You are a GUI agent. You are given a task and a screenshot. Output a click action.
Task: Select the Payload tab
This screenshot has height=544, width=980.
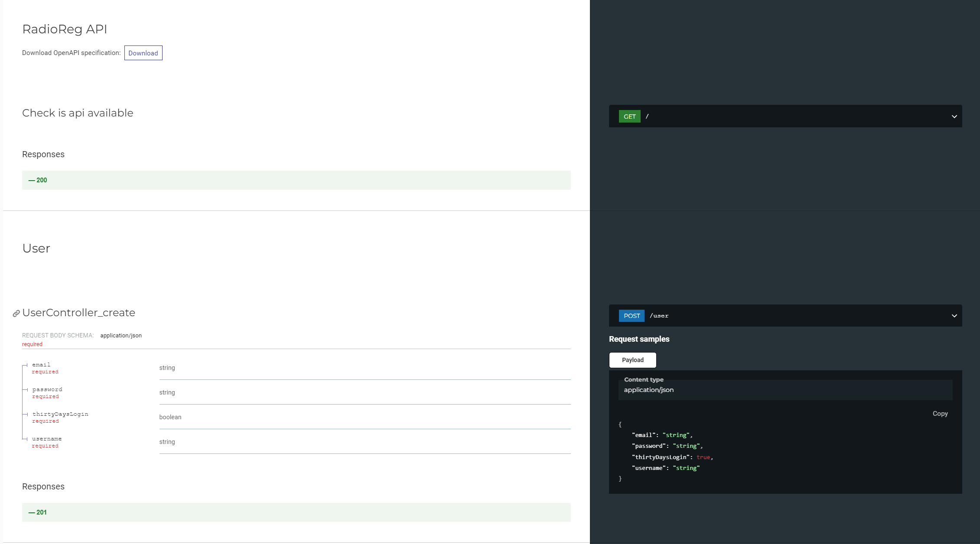pyautogui.click(x=632, y=360)
